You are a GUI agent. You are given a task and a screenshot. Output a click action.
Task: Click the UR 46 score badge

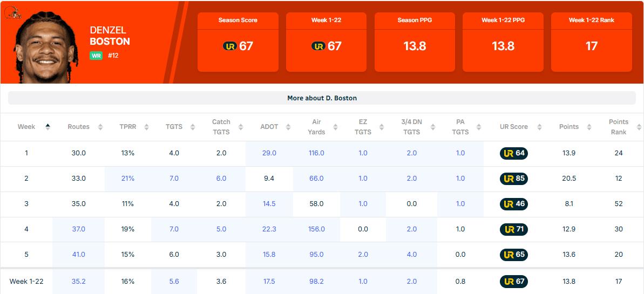[514, 204]
